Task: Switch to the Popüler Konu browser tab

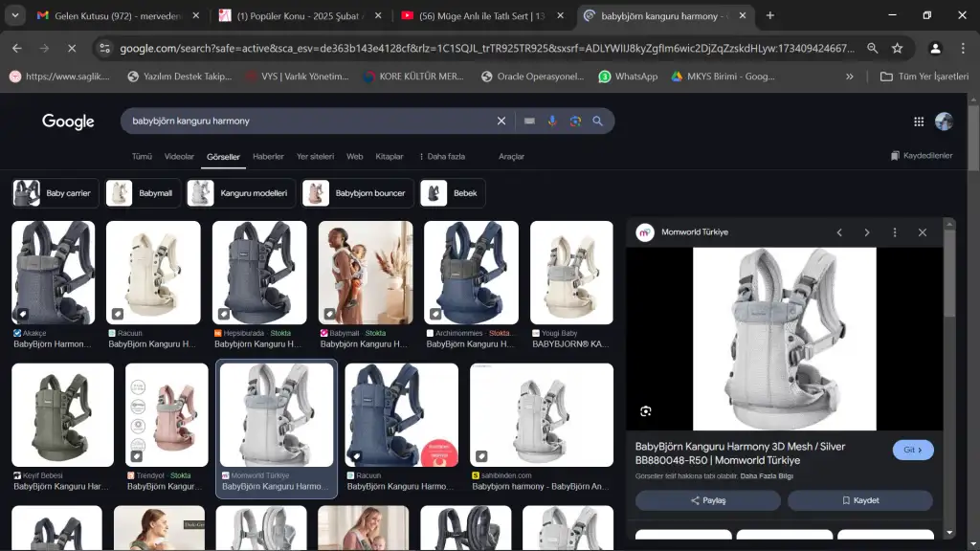Action: click(300, 15)
